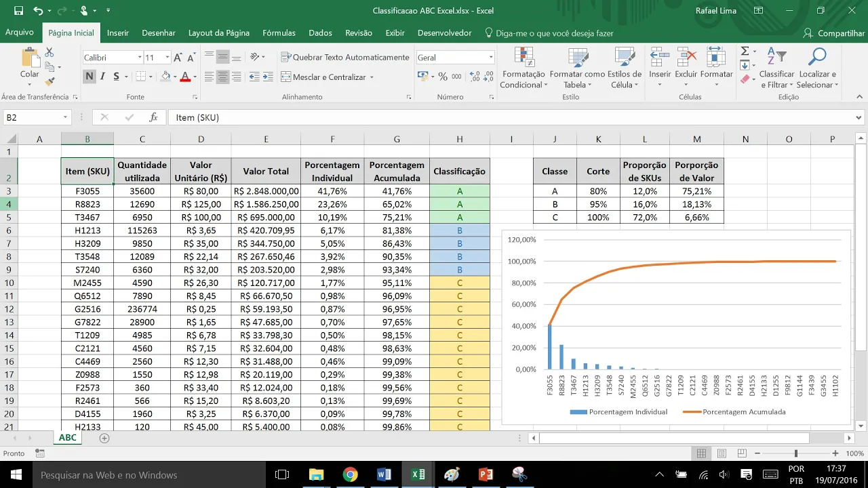
Task: Open the font size dropdown
Action: point(167,58)
